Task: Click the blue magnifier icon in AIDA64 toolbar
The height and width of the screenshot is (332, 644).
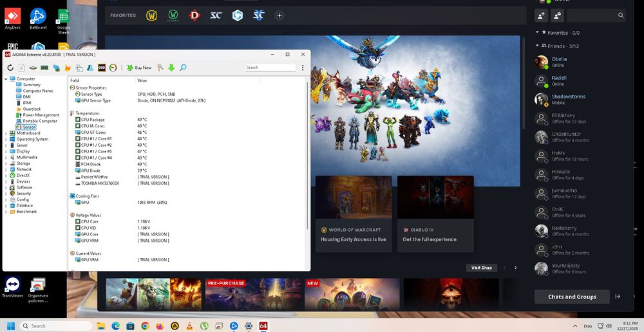Action: click(x=183, y=68)
